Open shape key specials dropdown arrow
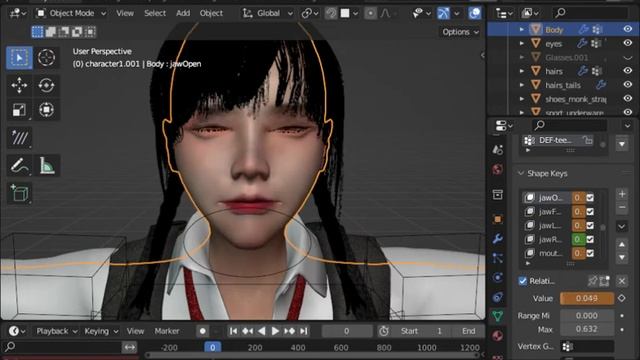Viewport: 640px width, 360px height. coord(622,226)
